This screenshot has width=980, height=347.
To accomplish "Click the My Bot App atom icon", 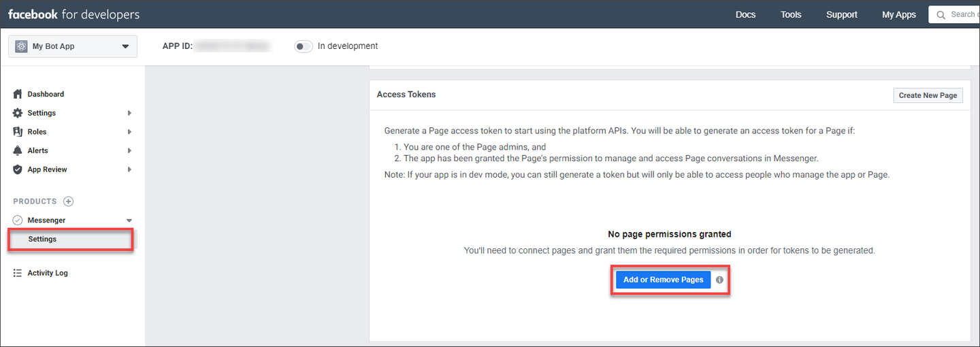I will click(x=21, y=46).
